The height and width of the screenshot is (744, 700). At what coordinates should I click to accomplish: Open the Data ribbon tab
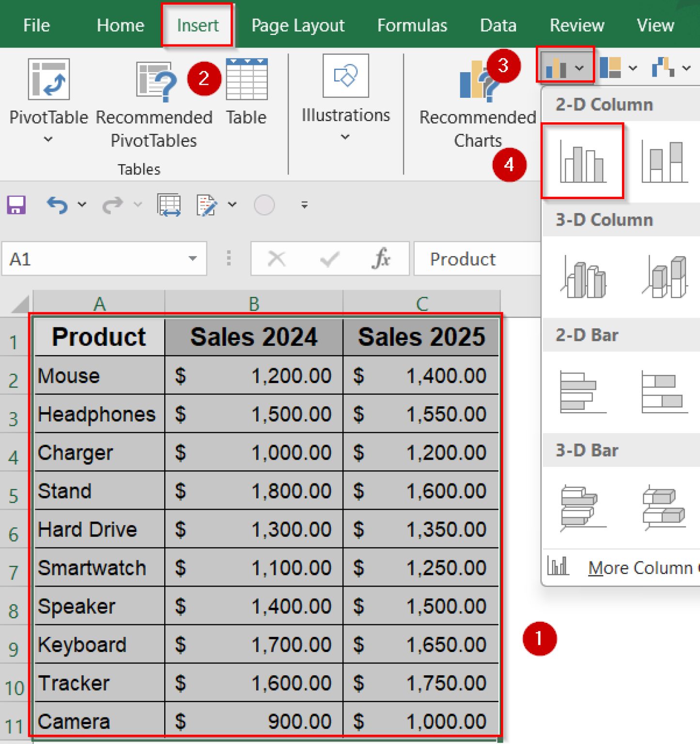point(498,25)
